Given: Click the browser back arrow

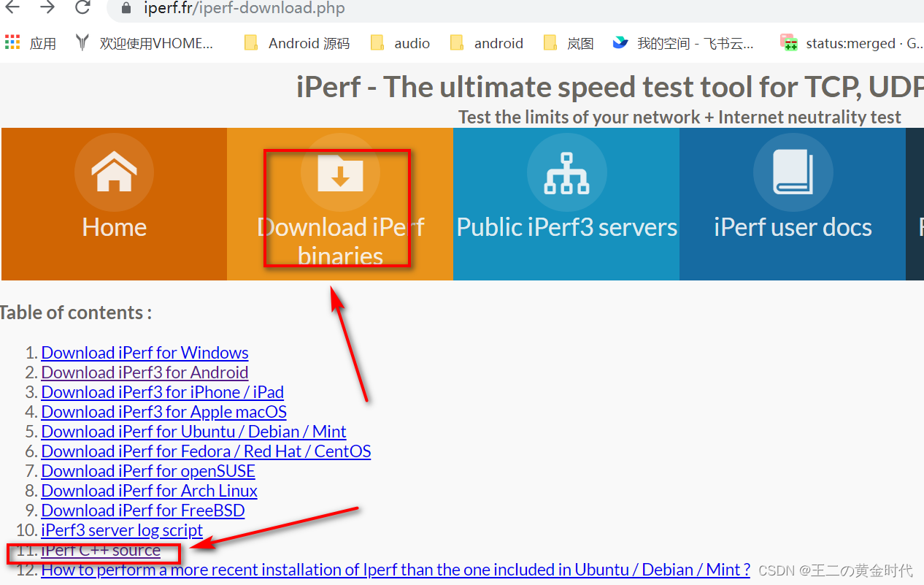Looking at the screenshot, I should (12, 8).
